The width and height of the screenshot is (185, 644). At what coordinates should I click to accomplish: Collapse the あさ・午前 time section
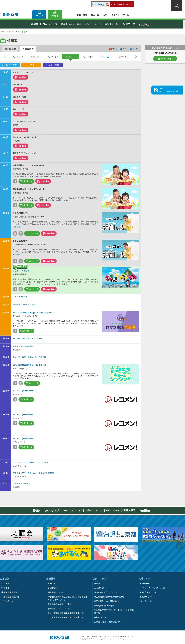pyautogui.click(x=10, y=65)
